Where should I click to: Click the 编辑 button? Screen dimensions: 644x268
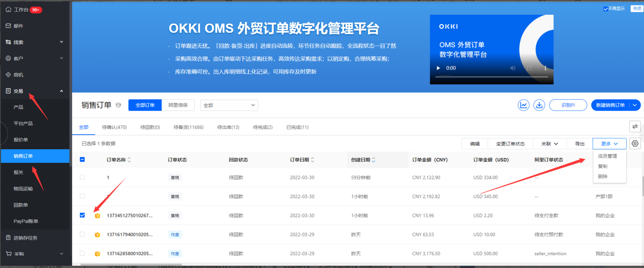coord(475,144)
